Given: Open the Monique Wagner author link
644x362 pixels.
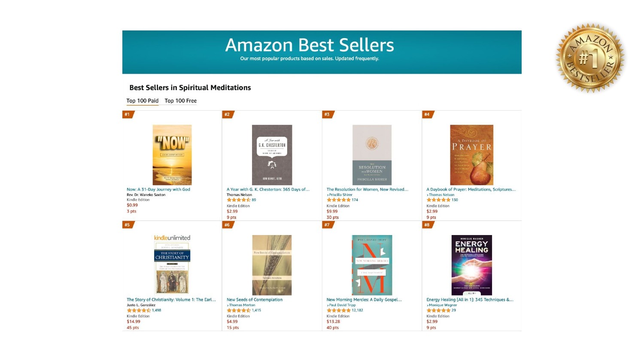Looking at the screenshot, I should pyautogui.click(x=443, y=305).
